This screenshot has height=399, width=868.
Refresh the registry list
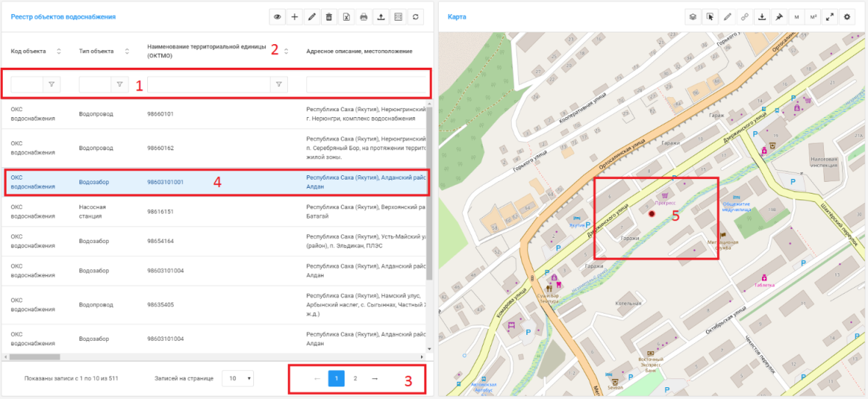(x=416, y=17)
